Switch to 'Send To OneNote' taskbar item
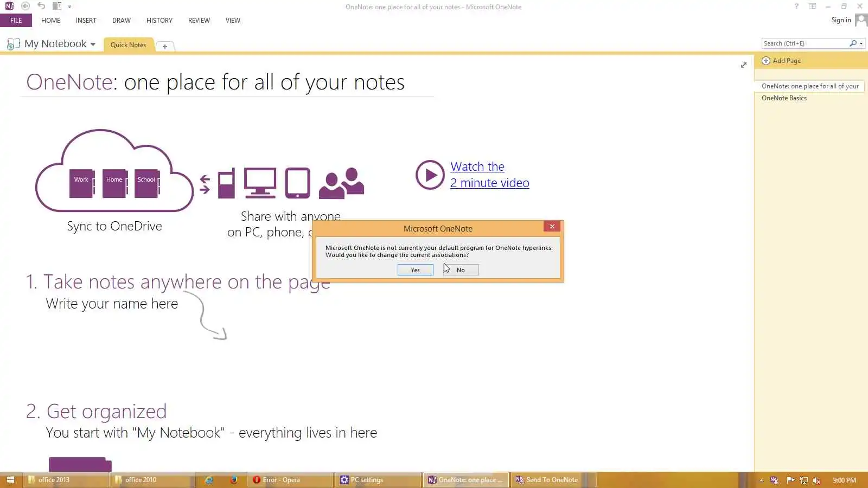 coord(553,480)
